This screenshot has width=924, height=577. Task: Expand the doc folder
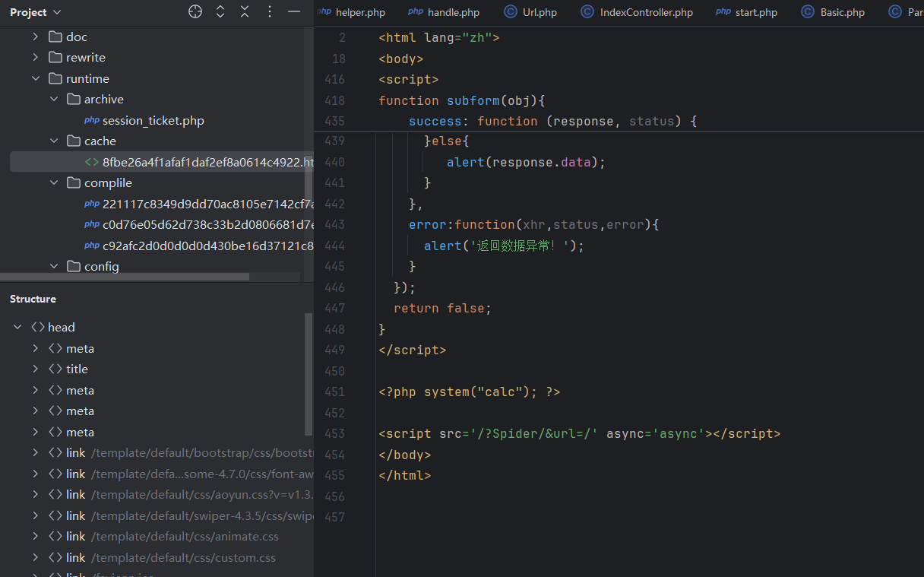(x=35, y=36)
